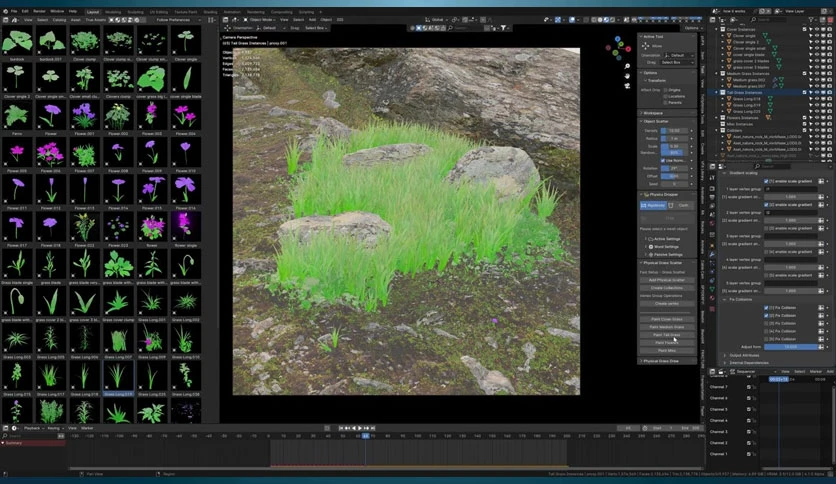
Task: Click the World Settings globe icon
Action: tap(650, 247)
